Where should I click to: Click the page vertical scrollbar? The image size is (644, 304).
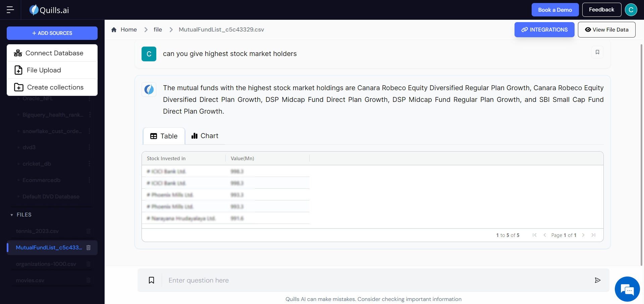click(x=641, y=154)
